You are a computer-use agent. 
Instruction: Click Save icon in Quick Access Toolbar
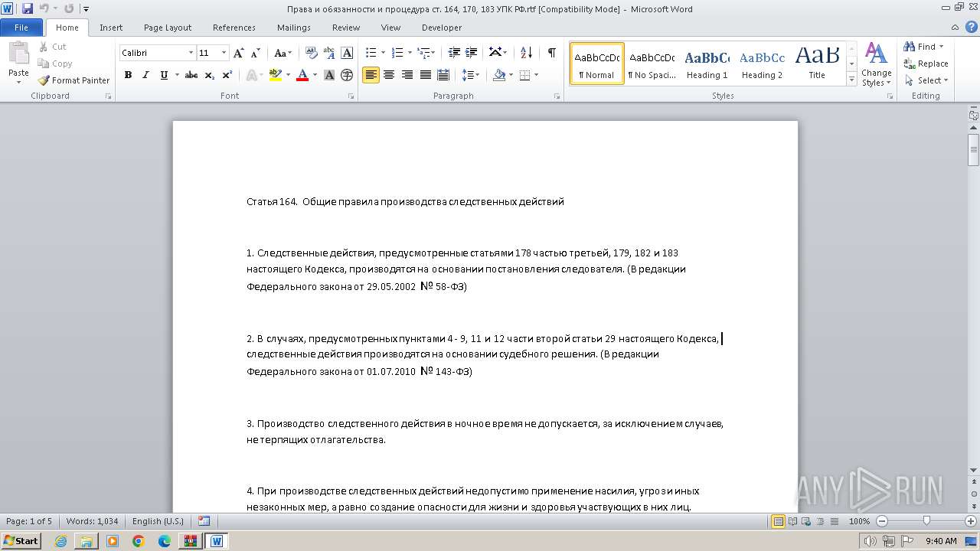[28, 8]
